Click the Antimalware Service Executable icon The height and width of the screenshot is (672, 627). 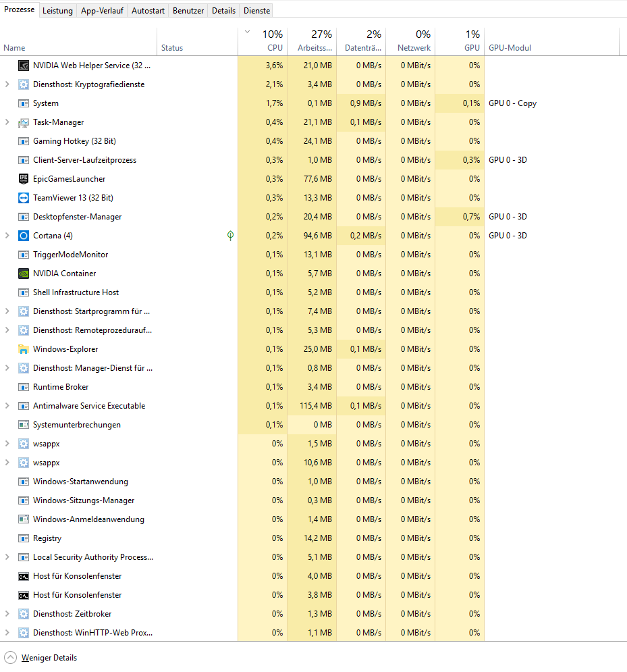24,405
